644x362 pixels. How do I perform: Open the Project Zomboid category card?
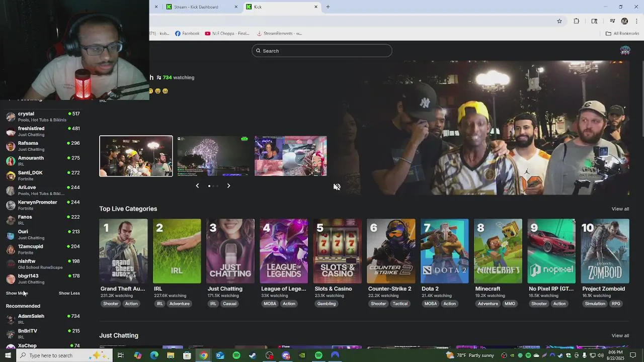tap(605, 251)
